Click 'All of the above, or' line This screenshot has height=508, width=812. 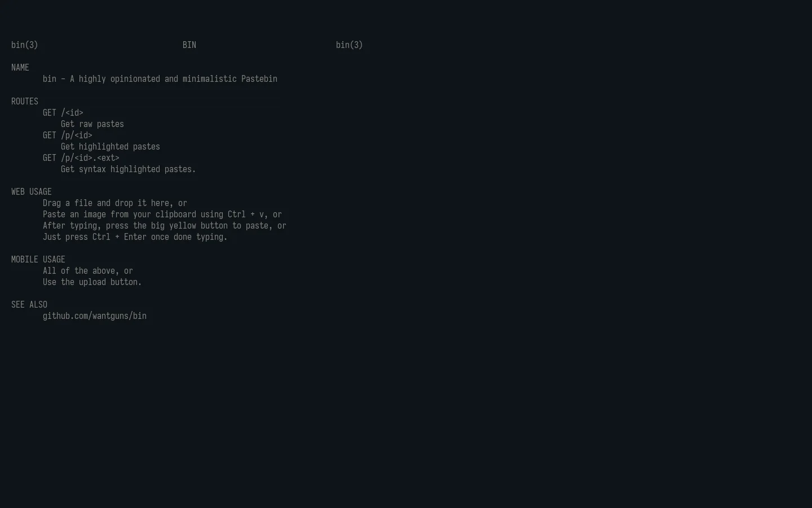click(88, 271)
